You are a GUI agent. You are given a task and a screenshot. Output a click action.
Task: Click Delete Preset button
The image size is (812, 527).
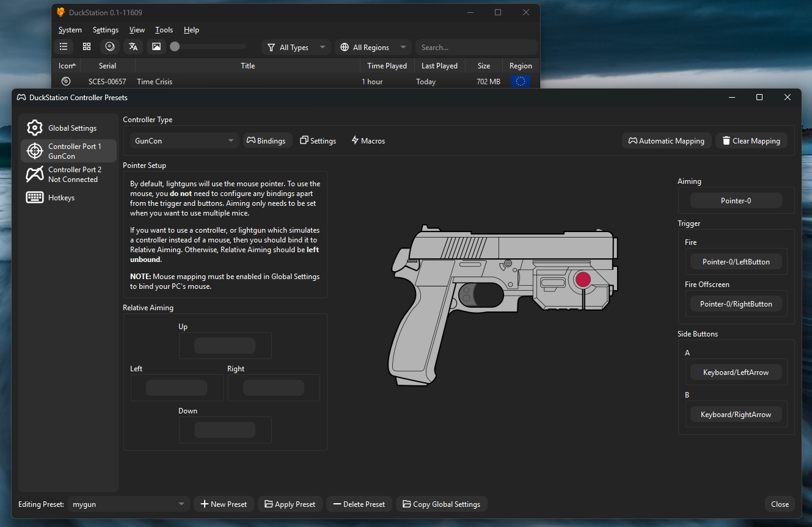coord(359,504)
